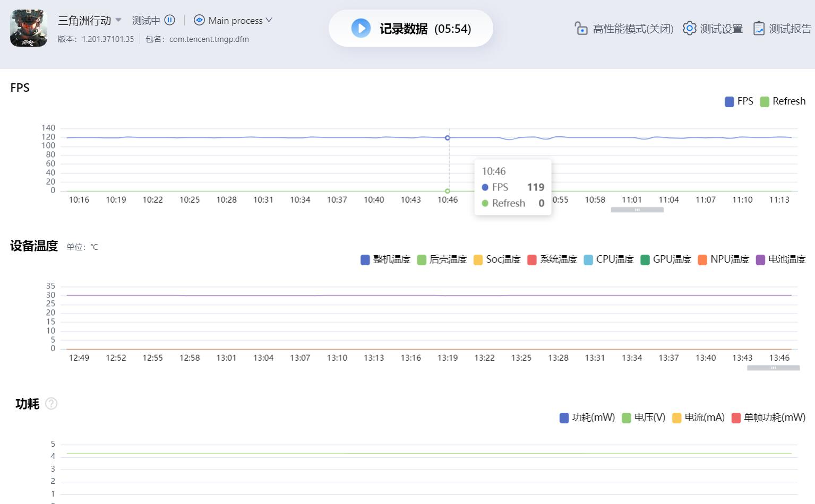Click the 高性能模式(关闭) text button
This screenshot has width=815, height=504.
[x=633, y=29]
